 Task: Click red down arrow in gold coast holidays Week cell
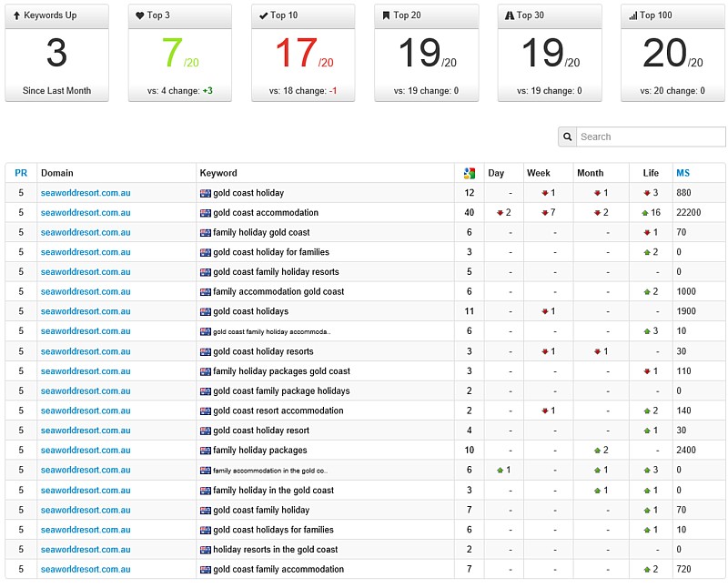(x=545, y=311)
